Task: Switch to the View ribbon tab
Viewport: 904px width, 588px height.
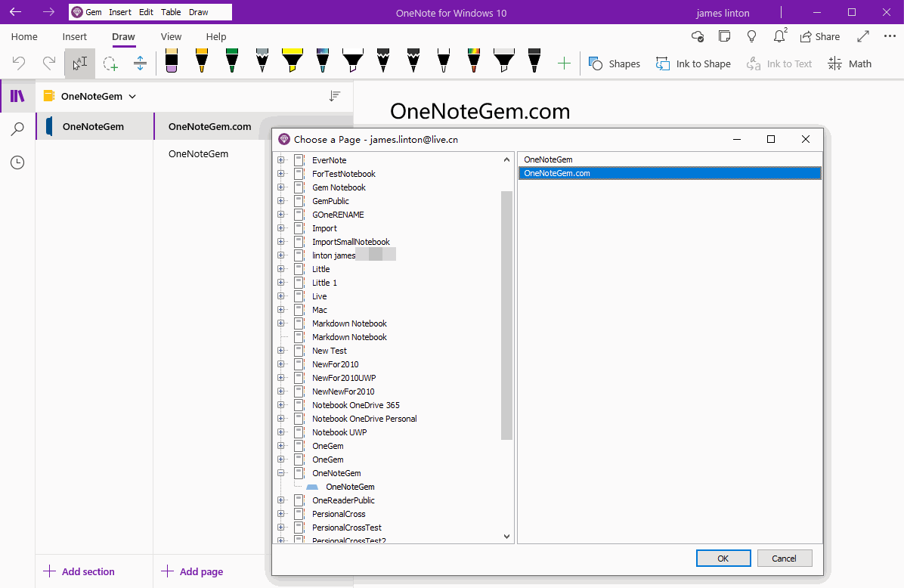Action: tap(172, 37)
